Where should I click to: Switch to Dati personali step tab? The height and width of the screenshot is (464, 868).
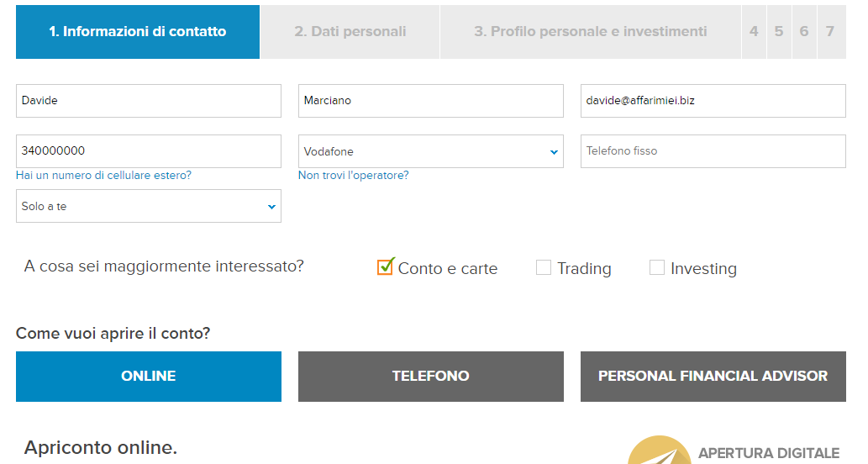(x=350, y=32)
